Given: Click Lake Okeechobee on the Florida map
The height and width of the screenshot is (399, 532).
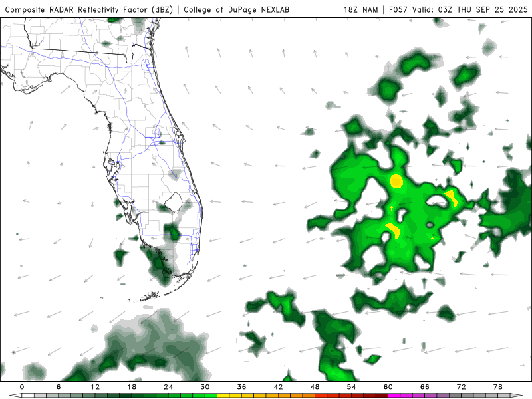Looking at the screenshot, I should (x=174, y=202).
